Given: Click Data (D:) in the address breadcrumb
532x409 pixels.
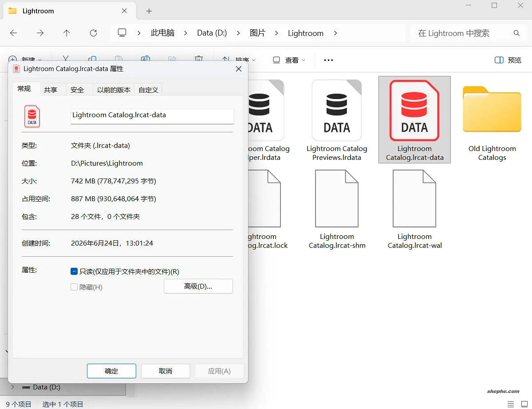Looking at the screenshot, I should pos(212,33).
